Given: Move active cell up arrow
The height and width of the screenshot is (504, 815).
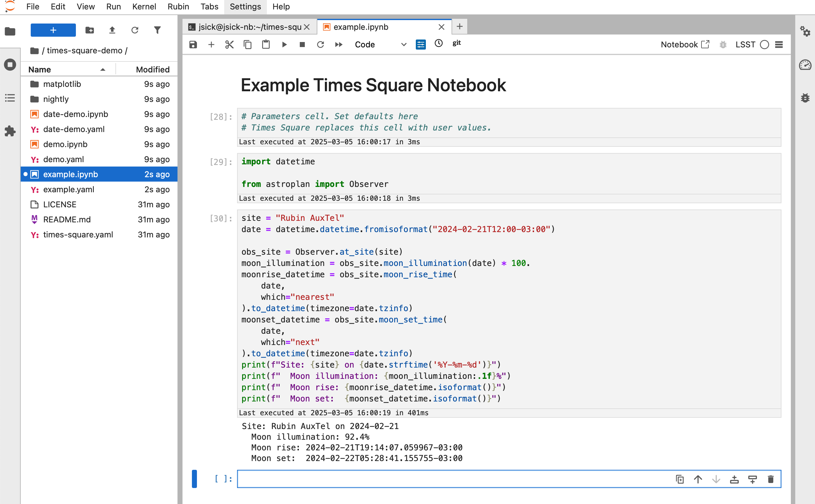Looking at the screenshot, I should tap(698, 479).
